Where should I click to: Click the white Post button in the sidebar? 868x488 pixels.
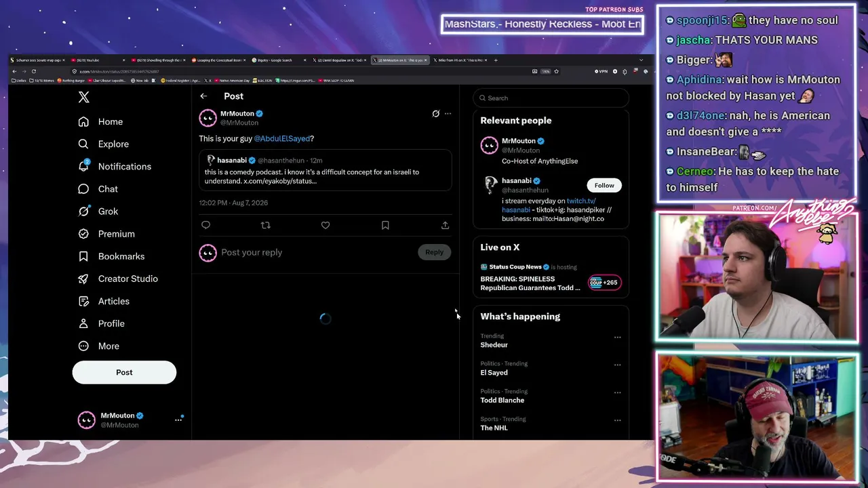pos(124,372)
